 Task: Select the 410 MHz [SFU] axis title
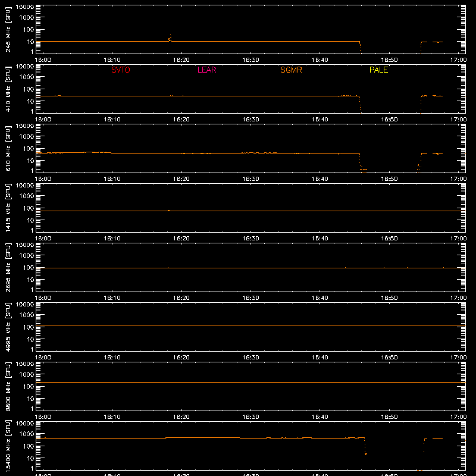click(x=8, y=89)
